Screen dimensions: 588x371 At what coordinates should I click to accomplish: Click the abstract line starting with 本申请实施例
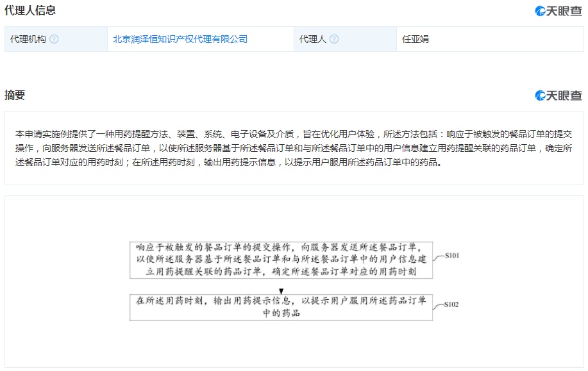293,134
